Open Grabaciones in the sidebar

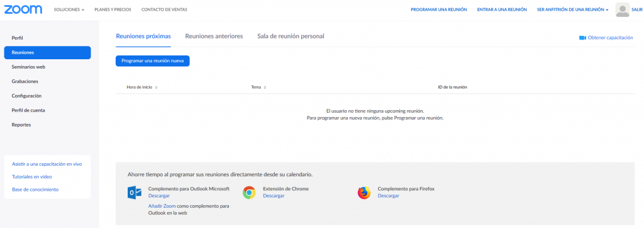[x=25, y=81]
